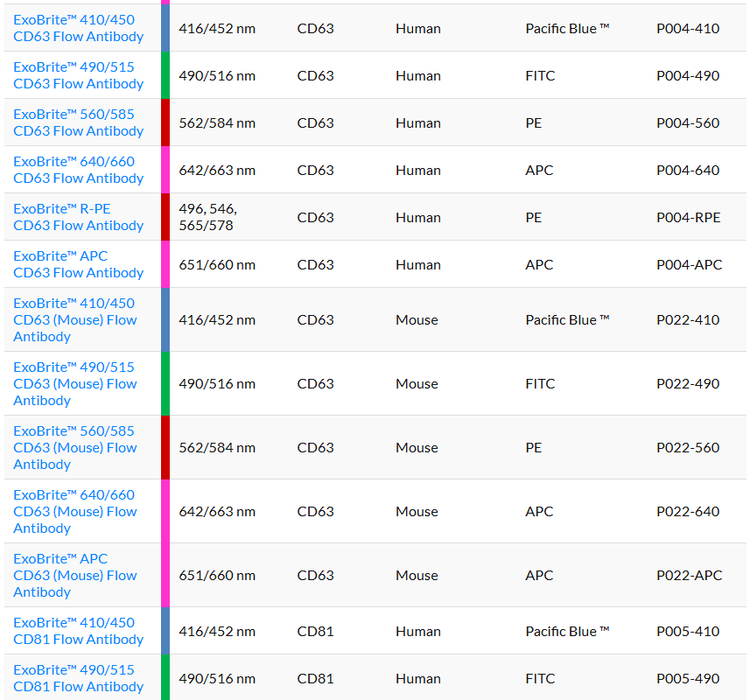Click 416/452 nm in P004-410 row
The height and width of the screenshot is (700, 750).
[x=217, y=29]
